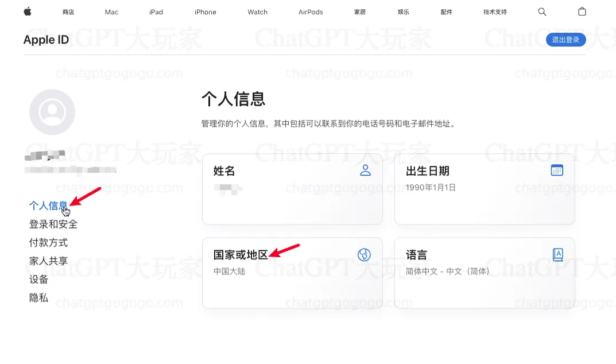Click the calendar icon on the 出生日期 card
Screen dimensions: 616x364
pos(556,170)
